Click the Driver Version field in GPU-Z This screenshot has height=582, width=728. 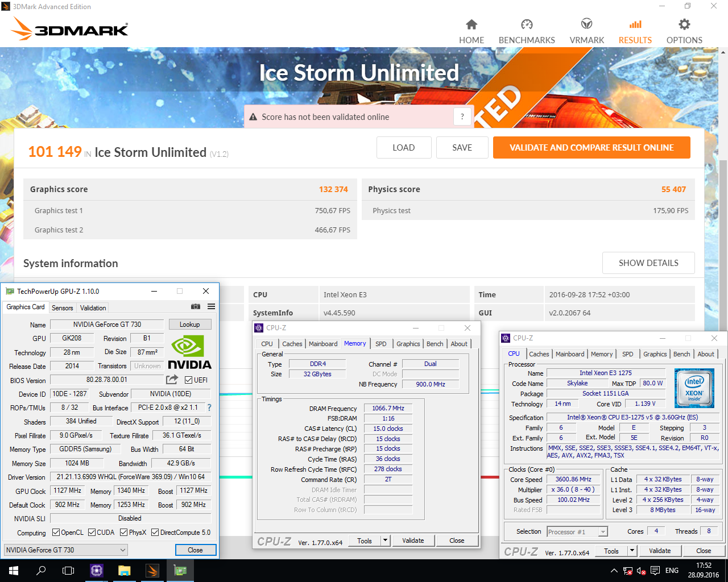(x=130, y=477)
